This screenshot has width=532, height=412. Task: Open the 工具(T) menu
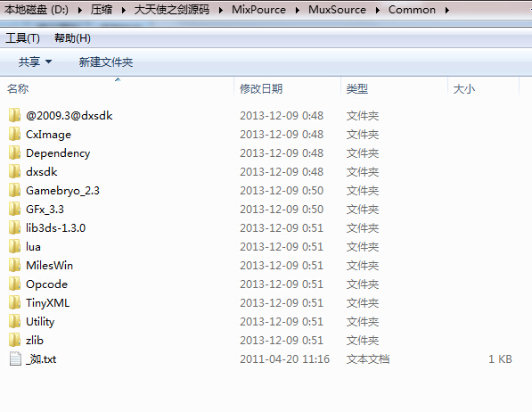click(x=22, y=37)
